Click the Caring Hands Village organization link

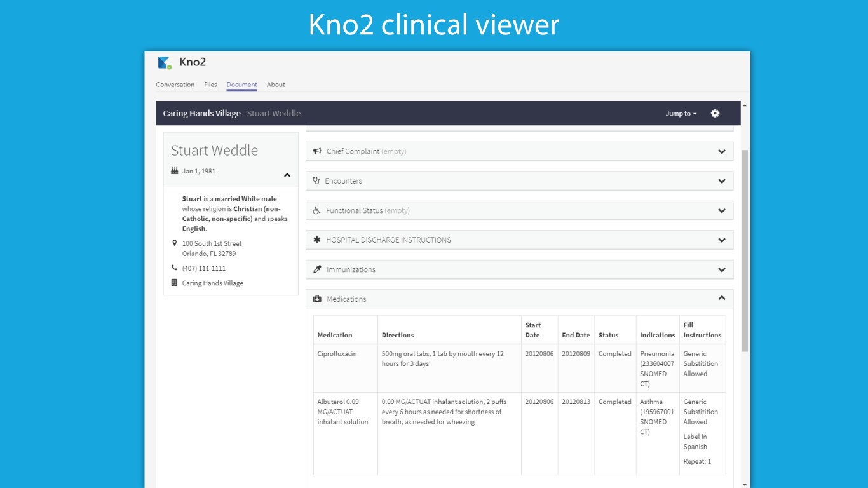pyautogui.click(x=212, y=283)
